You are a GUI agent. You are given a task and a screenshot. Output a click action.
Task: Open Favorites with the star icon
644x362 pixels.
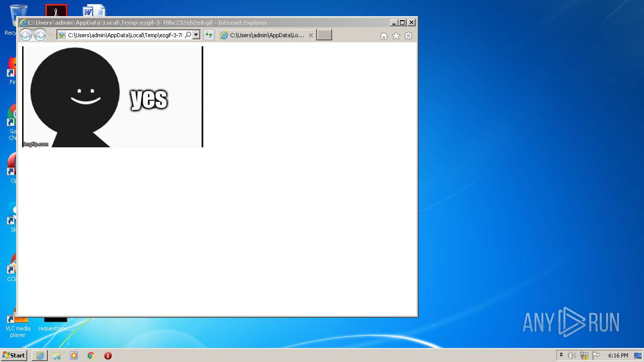tap(396, 36)
